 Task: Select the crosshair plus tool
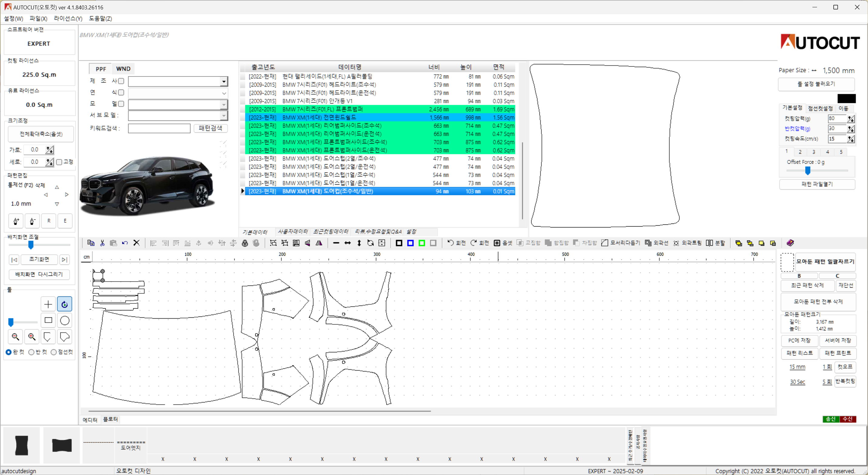48,304
